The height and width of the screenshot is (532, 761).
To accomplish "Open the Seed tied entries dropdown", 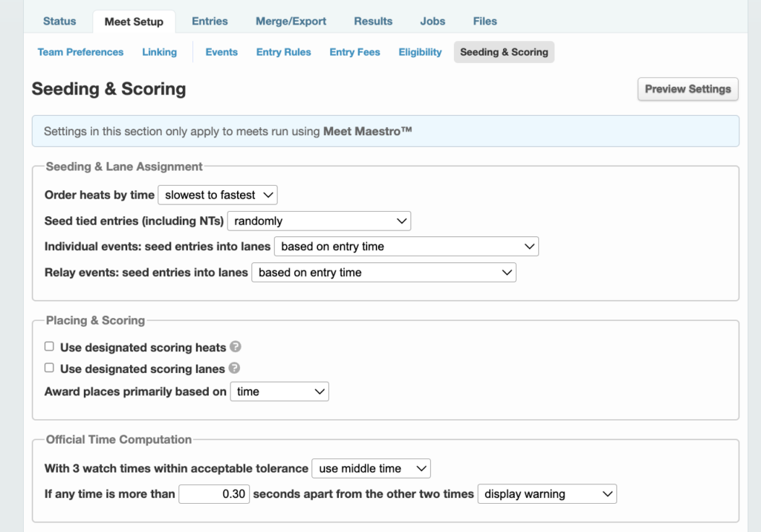I will coord(320,221).
